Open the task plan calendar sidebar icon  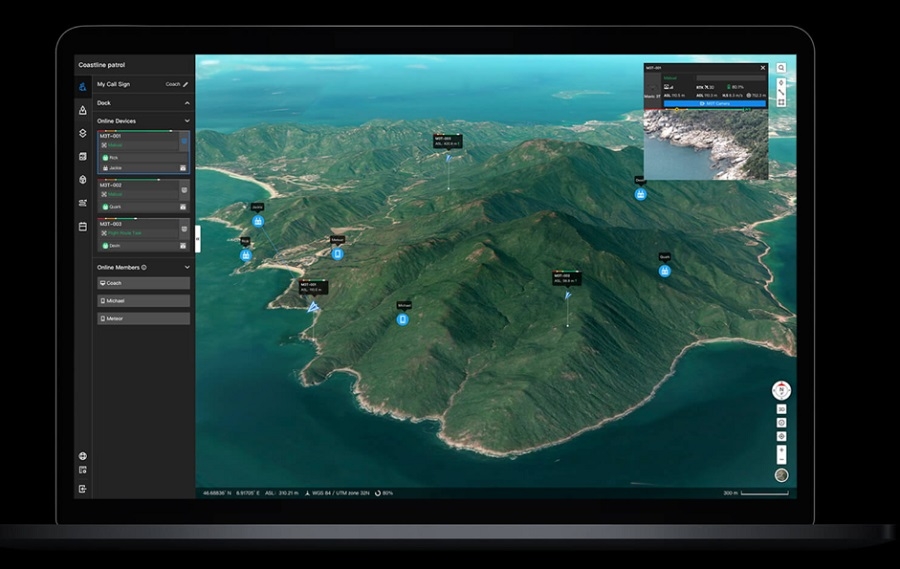click(83, 227)
